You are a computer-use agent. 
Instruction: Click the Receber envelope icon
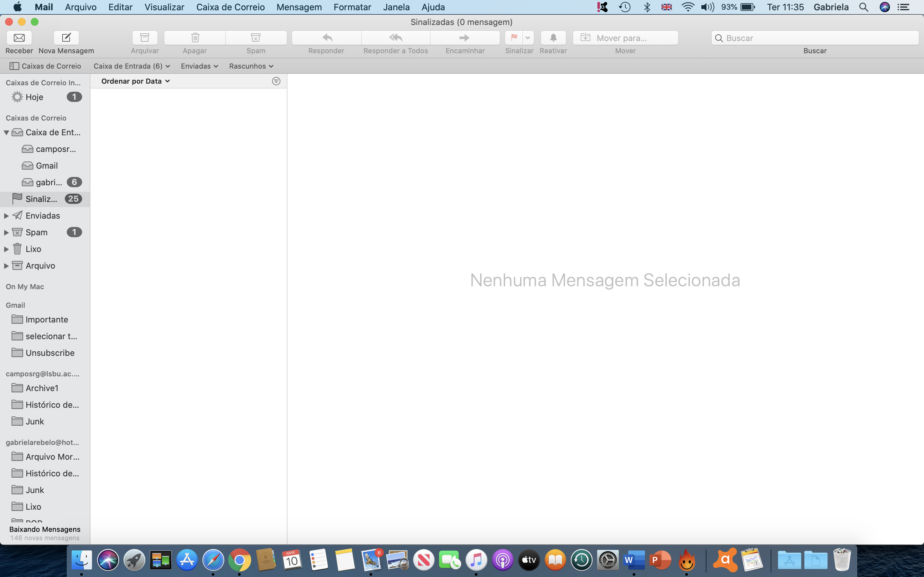(x=19, y=38)
